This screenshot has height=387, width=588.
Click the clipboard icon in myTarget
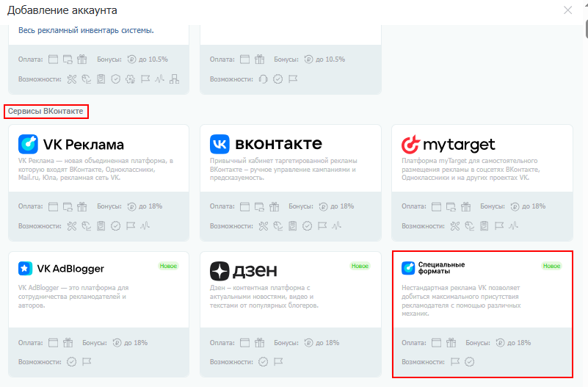coord(484,226)
